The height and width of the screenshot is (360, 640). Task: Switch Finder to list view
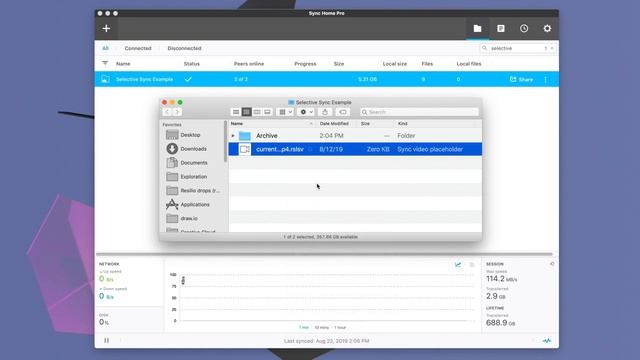coord(246,112)
